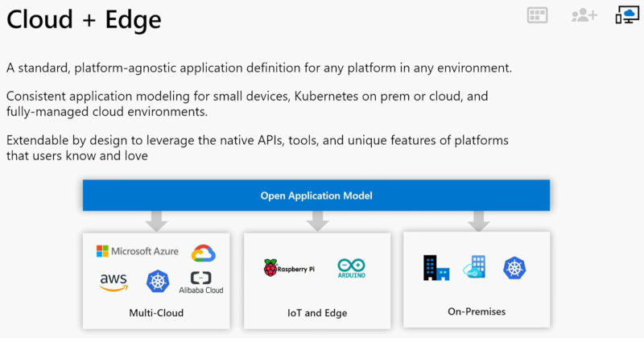Click the paragraph starting 'Extendable by design'
The height and width of the screenshot is (338, 644).
coord(258,148)
